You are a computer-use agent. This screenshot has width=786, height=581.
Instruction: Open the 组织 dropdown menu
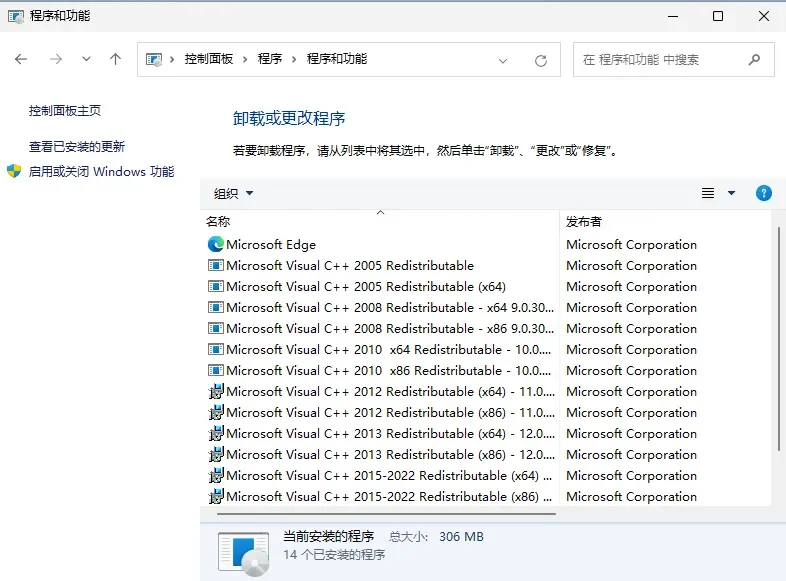[x=233, y=193]
